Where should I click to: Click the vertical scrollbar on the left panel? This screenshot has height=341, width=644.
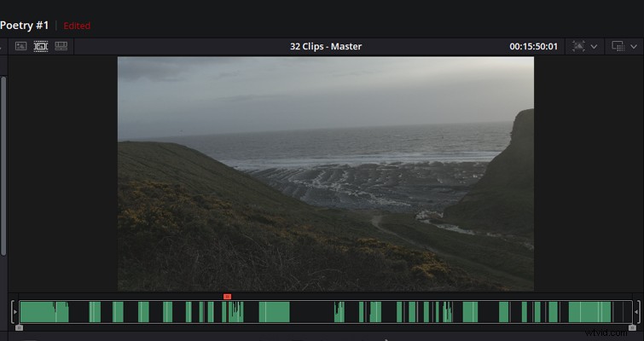click(x=3, y=166)
